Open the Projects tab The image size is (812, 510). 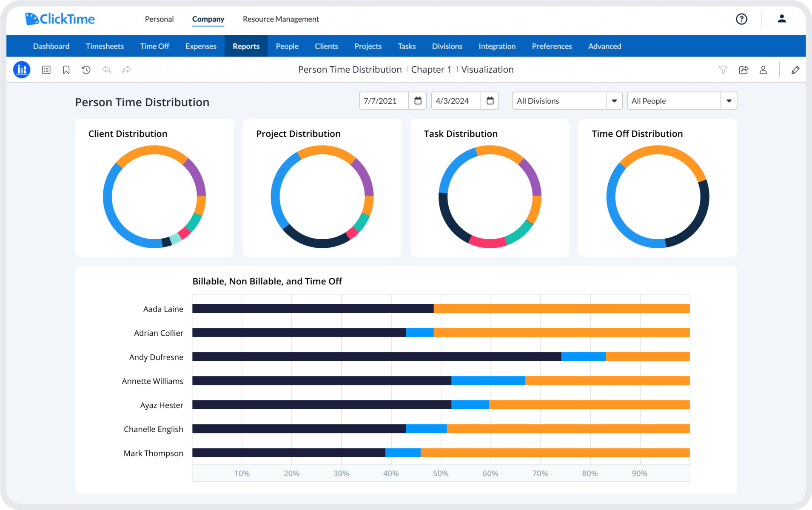coord(368,46)
